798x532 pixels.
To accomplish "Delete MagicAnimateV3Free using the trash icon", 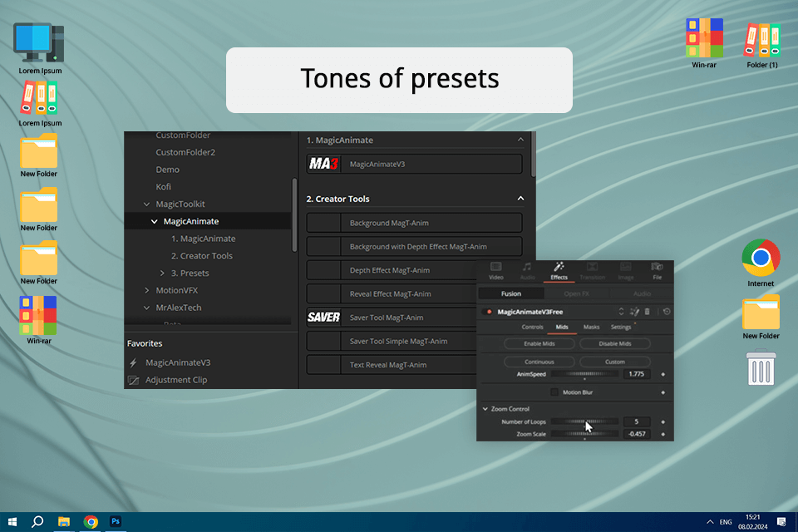I will click(647, 312).
